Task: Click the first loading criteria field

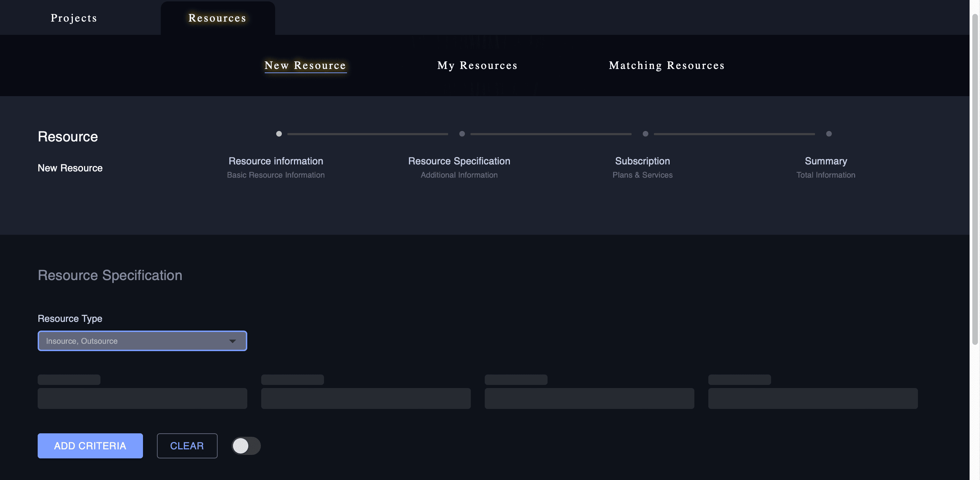Action: [x=142, y=398]
